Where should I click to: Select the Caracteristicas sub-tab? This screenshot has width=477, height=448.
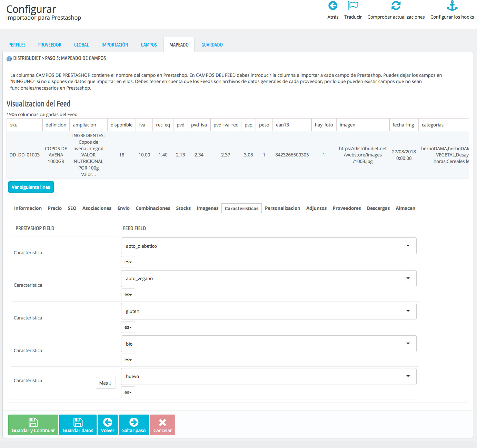242,208
